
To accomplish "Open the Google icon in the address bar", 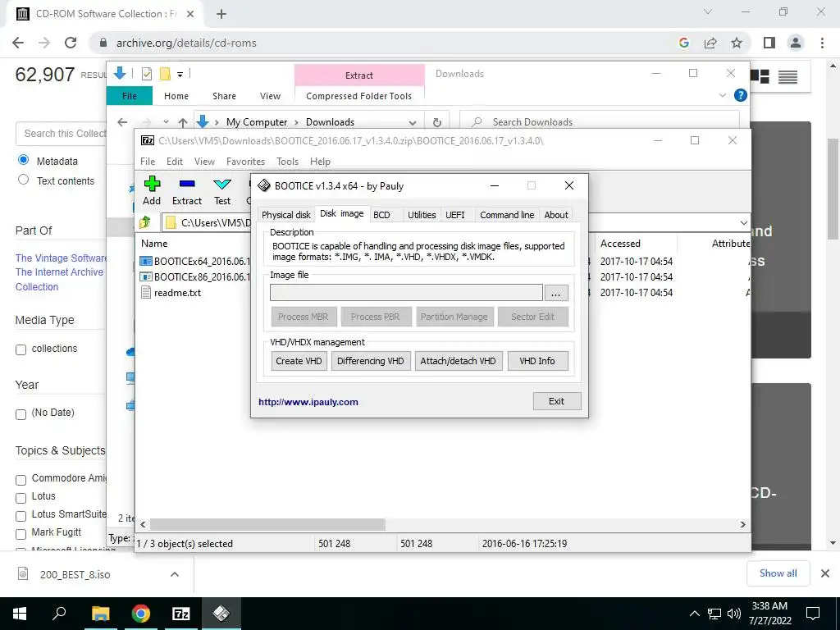I will click(684, 43).
